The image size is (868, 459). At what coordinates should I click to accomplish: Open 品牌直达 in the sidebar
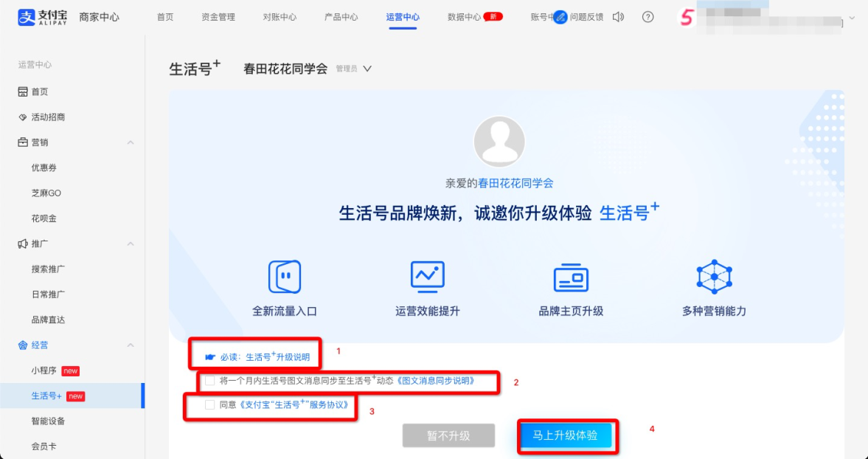[x=48, y=320]
